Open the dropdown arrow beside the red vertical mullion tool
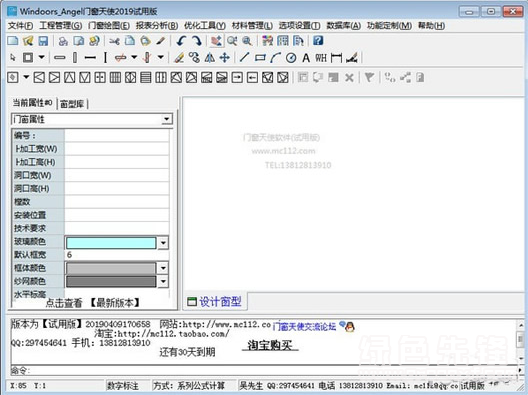This screenshot has width=528, height=395. [161, 57]
